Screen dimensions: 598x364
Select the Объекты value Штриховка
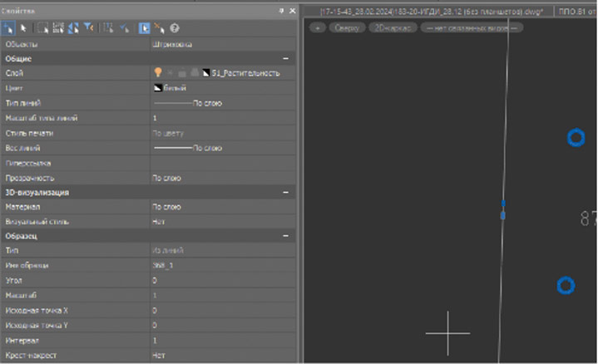coord(224,44)
